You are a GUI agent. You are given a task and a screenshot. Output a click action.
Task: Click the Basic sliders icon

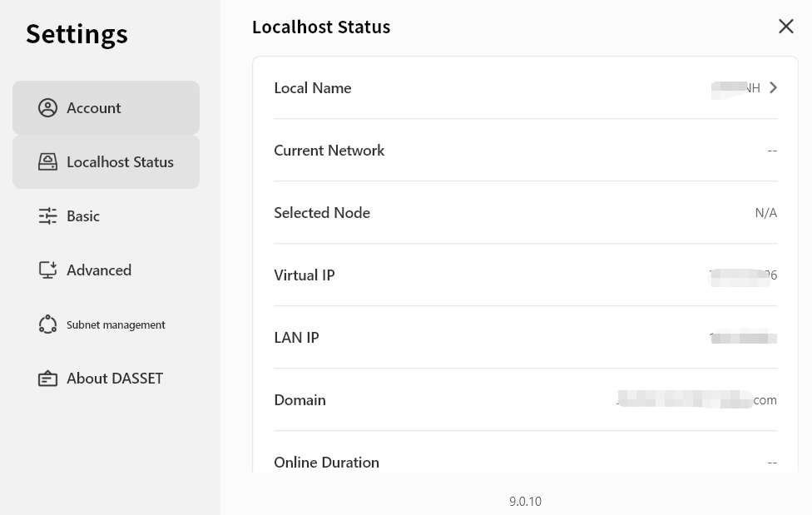point(48,216)
